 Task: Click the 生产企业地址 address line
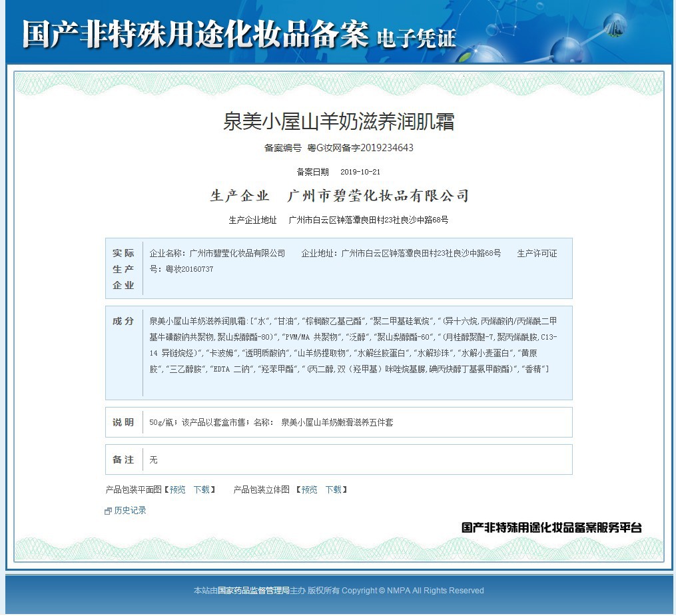[x=338, y=220]
